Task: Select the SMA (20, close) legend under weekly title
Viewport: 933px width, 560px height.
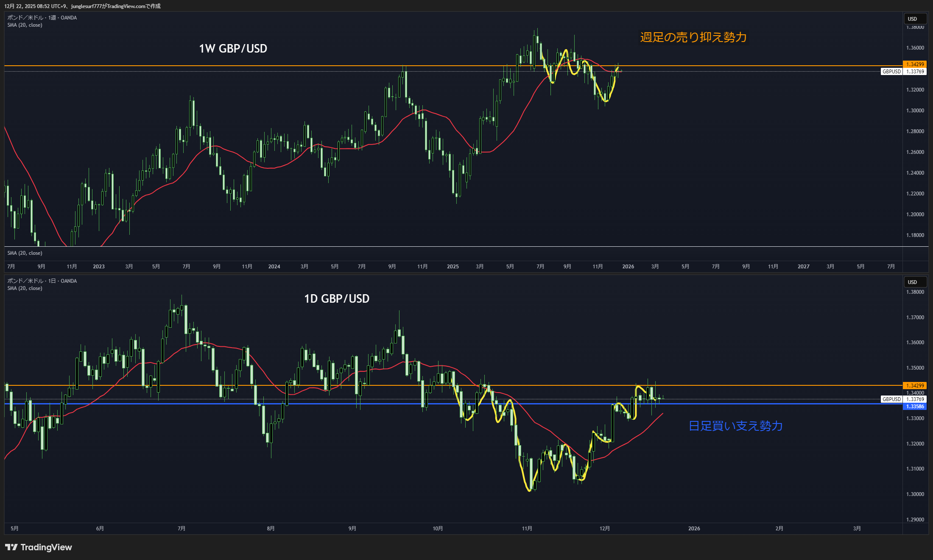Action: pyautogui.click(x=25, y=25)
